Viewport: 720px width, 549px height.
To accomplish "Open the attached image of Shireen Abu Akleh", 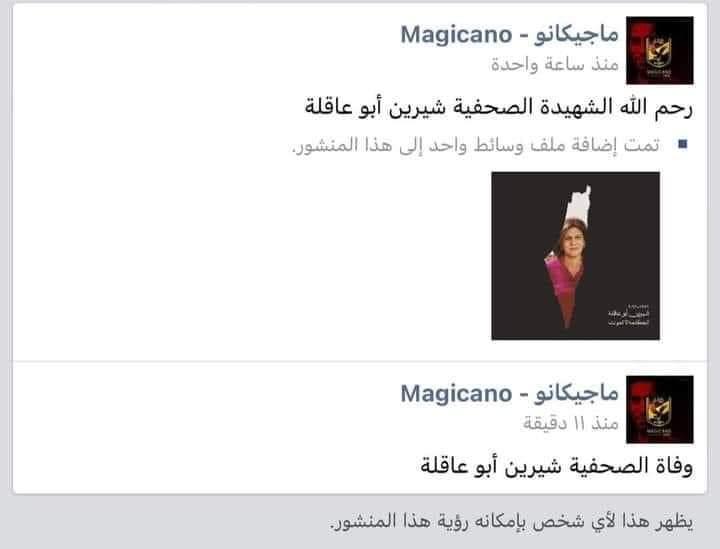I will coord(575,256).
